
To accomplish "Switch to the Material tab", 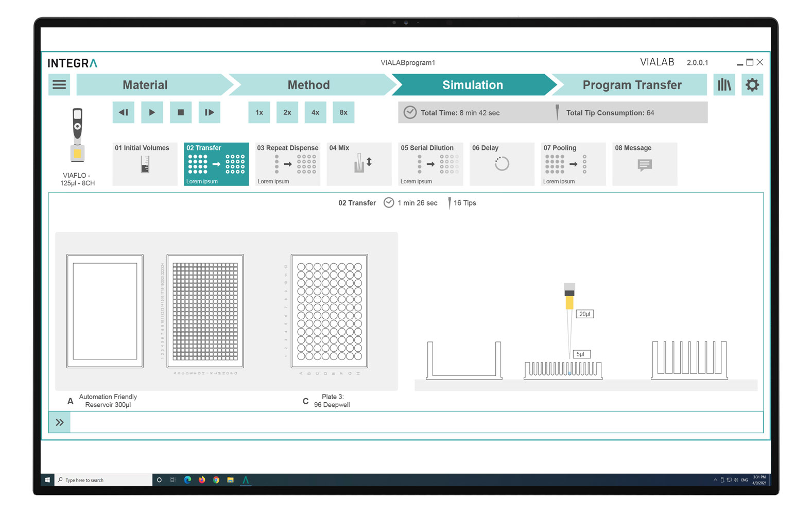I will 145,85.
